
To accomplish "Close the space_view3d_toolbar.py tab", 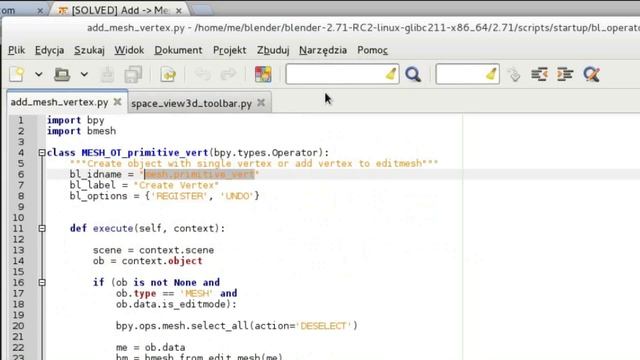I will (x=261, y=103).
